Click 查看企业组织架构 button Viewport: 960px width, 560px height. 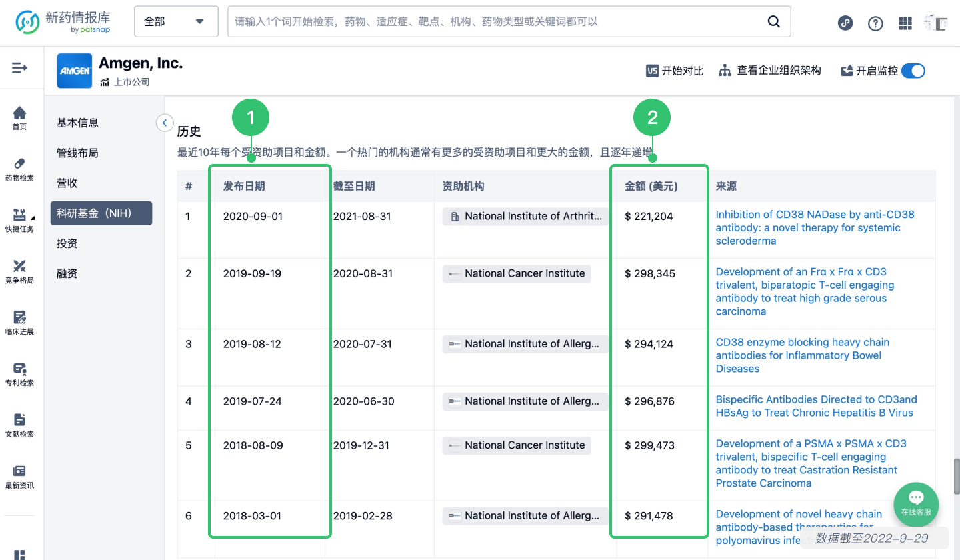(770, 71)
